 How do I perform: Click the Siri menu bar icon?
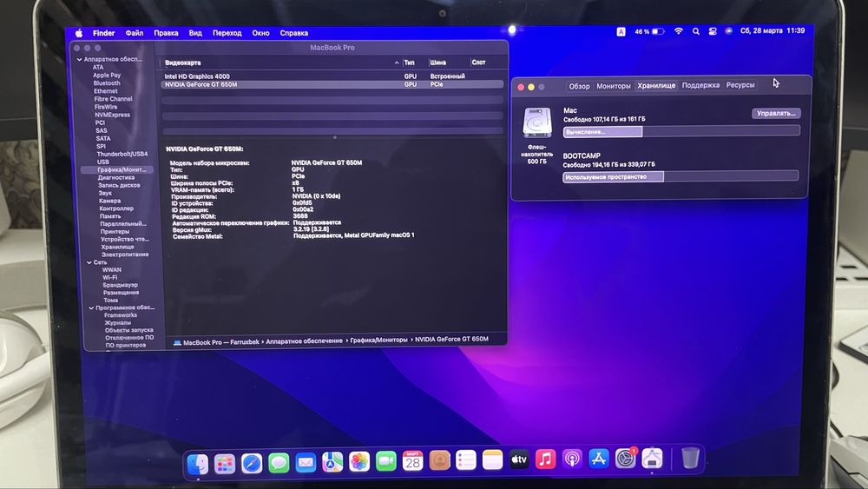(728, 31)
